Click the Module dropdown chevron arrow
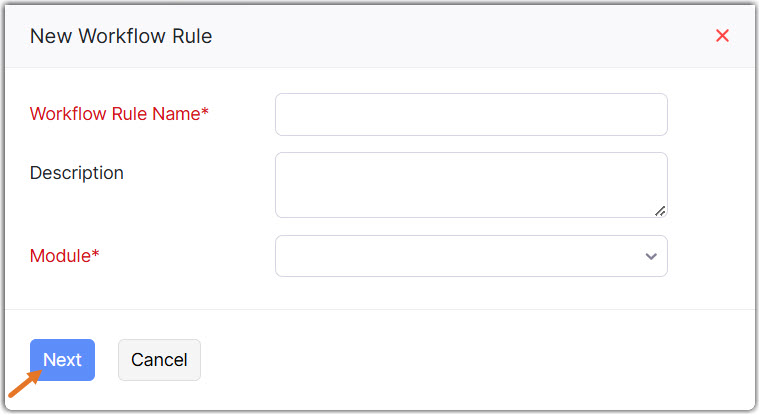This screenshot has height=415, width=760. 651,256
